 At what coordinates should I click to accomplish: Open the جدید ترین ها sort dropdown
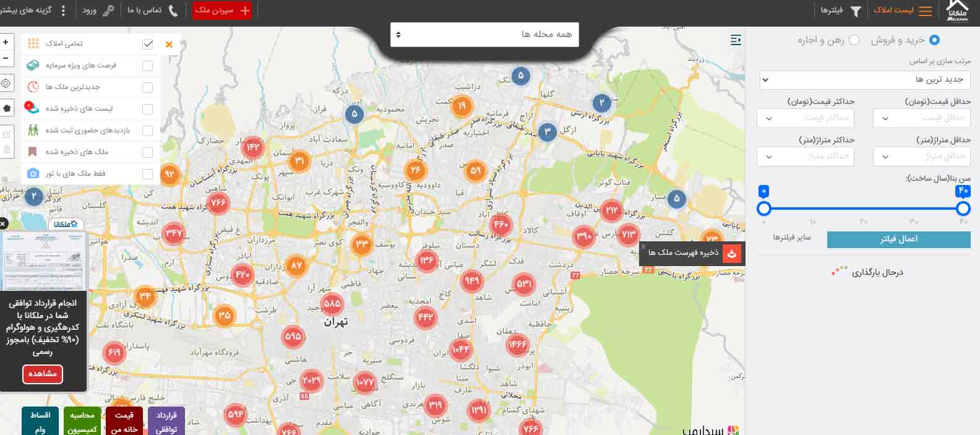[865, 80]
